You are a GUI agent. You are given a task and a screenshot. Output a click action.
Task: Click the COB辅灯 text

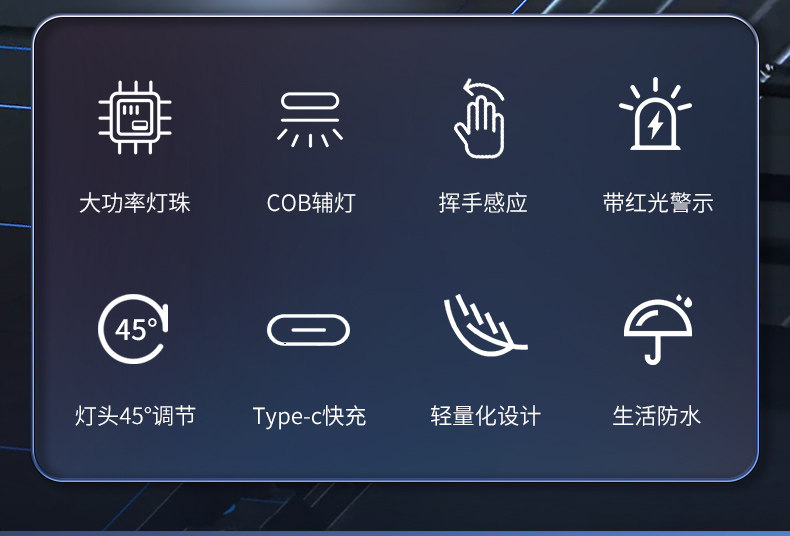(311, 203)
